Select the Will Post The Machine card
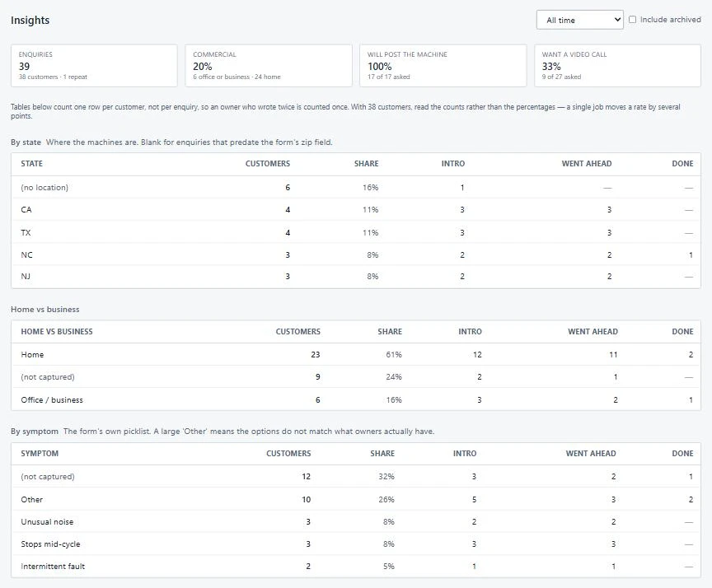Screen dimensions: 712x588 pos(443,65)
